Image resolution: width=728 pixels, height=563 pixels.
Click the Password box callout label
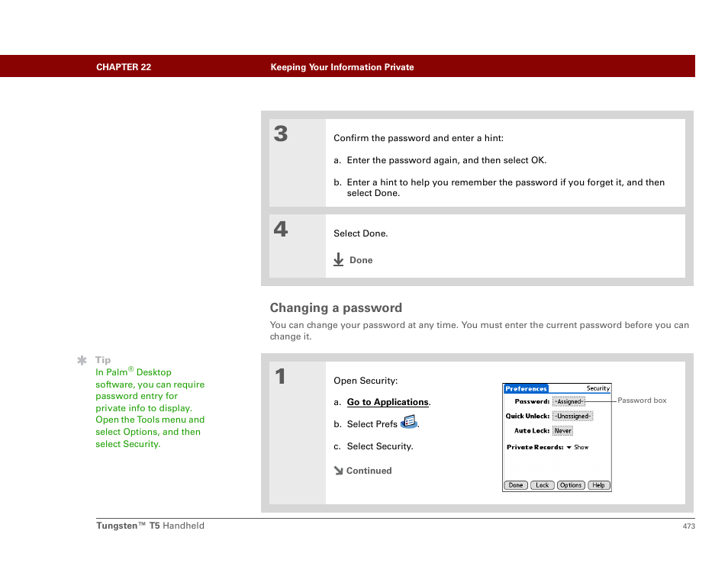(x=642, y=400)
